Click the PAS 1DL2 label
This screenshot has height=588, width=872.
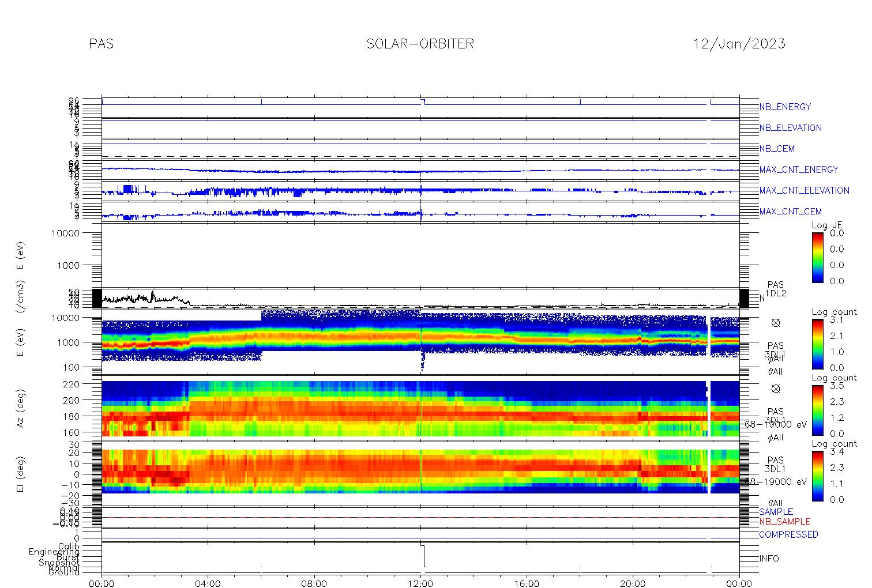click(776, 289)
